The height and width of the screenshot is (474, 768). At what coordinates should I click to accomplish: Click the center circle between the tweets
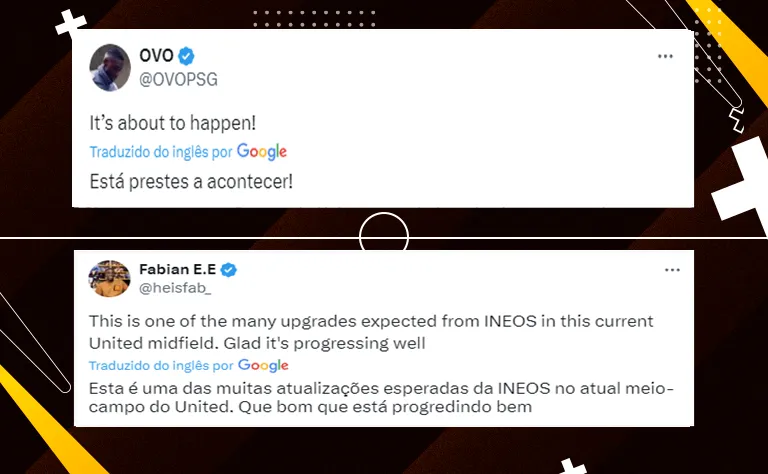pos(384,237)
